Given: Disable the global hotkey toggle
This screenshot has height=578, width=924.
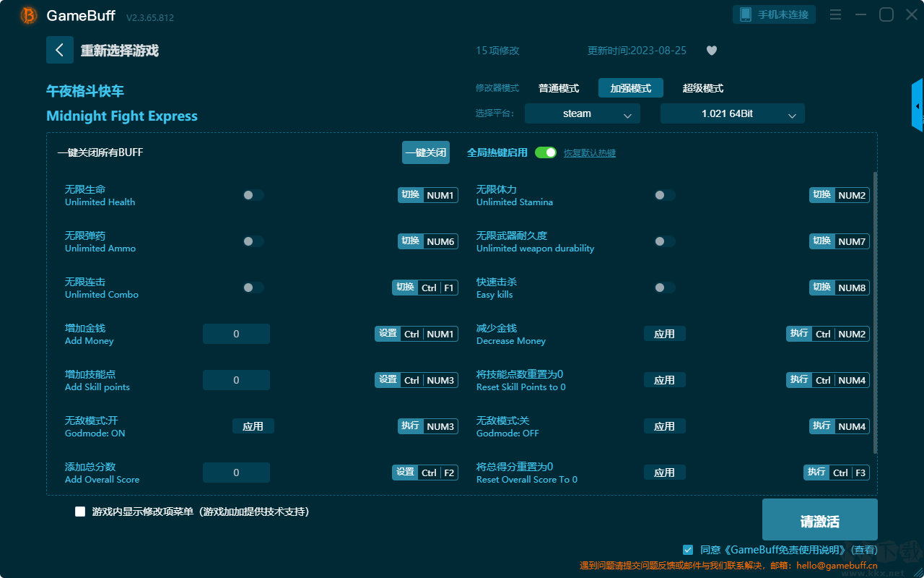Looking at the screenshot, I should tap(546, 152).
